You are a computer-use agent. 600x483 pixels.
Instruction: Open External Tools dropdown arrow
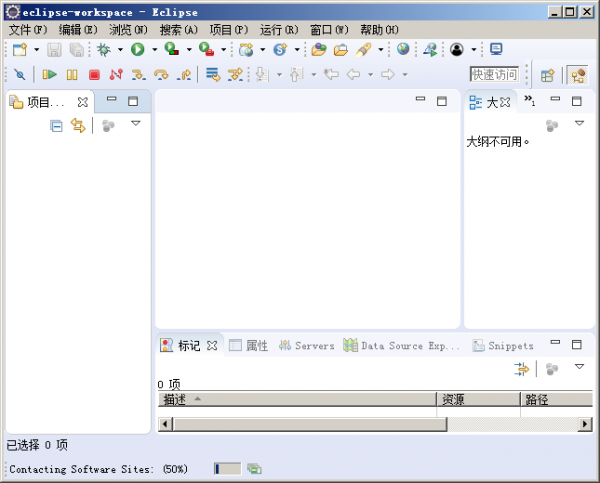click(223, 49)
